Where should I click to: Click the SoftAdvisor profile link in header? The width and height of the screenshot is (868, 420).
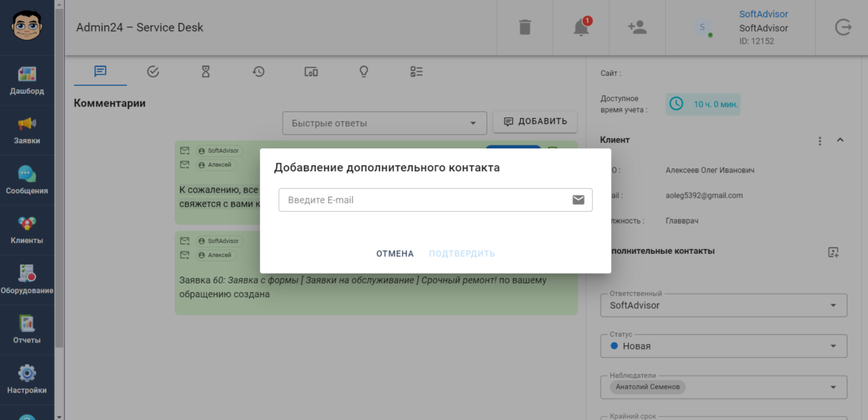click(763, 14)
